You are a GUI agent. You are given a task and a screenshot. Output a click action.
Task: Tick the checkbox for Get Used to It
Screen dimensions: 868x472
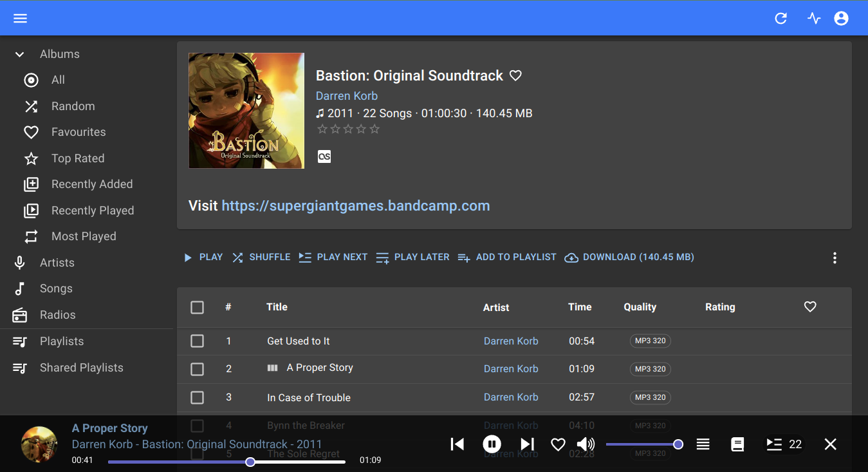198,341
